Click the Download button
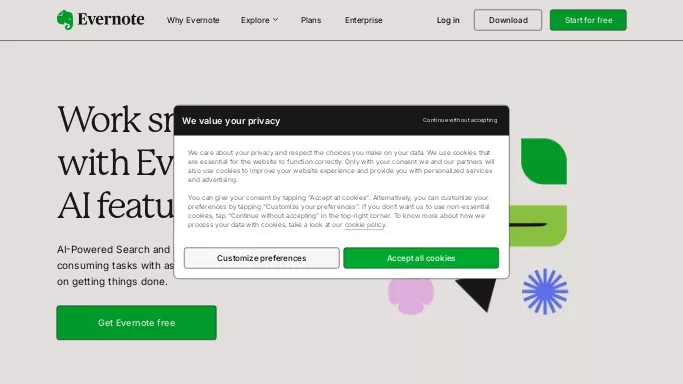This screenshot has width=683, height=384. [508, 20]
